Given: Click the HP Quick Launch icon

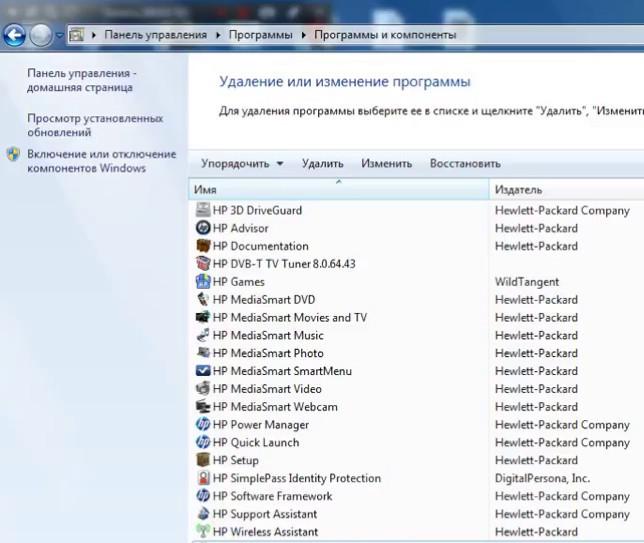Looking at the screenshot, I should click(x=203, y=442).
